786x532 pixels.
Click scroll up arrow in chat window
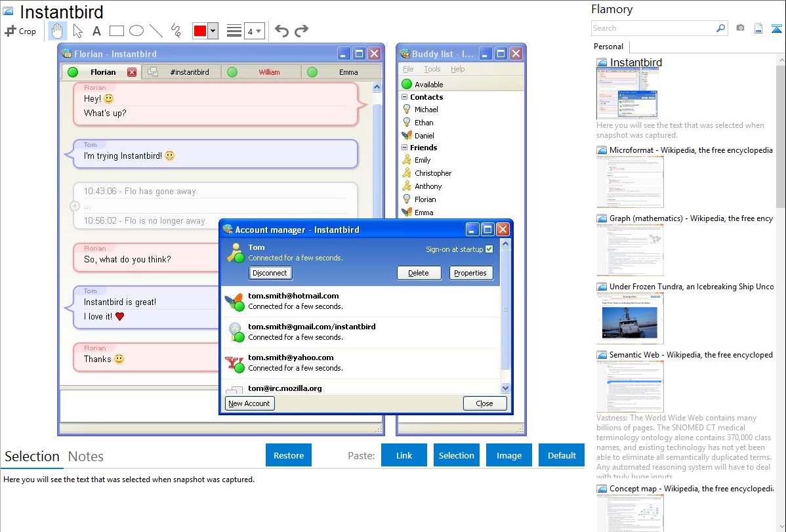377,87
